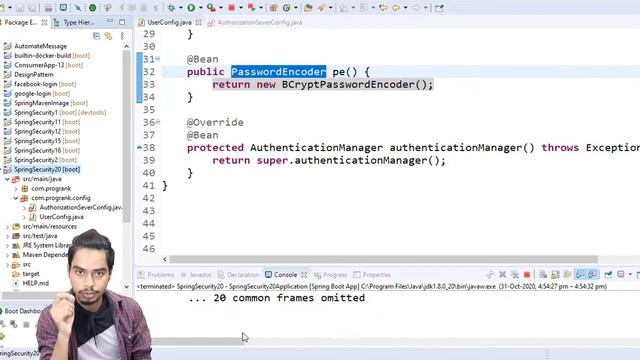Viewport: 640px width, 360px height.
Task: Click the highlighted PasswordEncoder text
Action: (278, 72)
